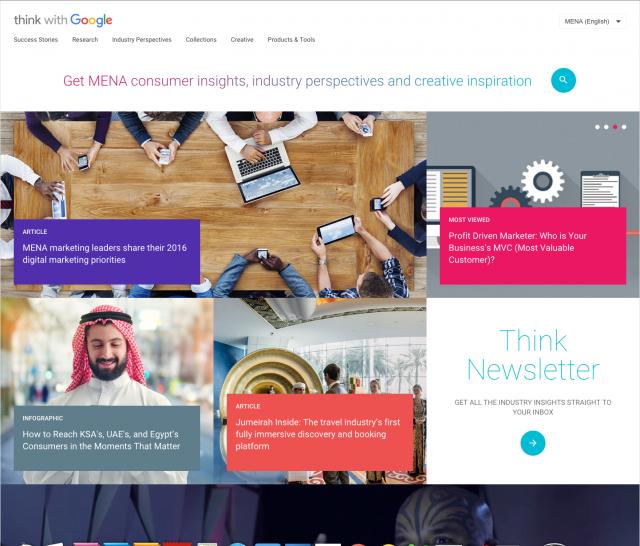Open the think with Google logo
This screenshot has height=546, width=640.
click(x=63, y=20)
